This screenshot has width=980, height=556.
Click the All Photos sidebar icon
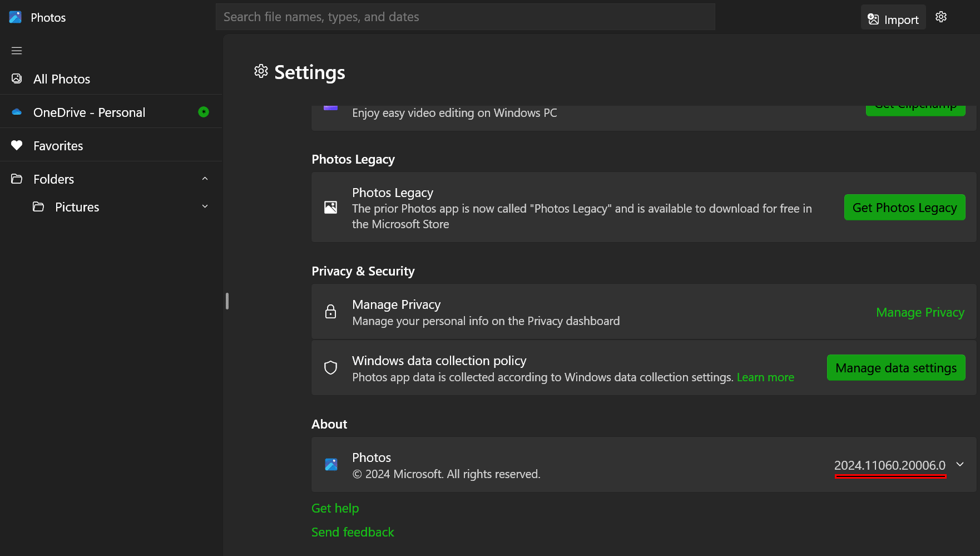click(17, 78)
